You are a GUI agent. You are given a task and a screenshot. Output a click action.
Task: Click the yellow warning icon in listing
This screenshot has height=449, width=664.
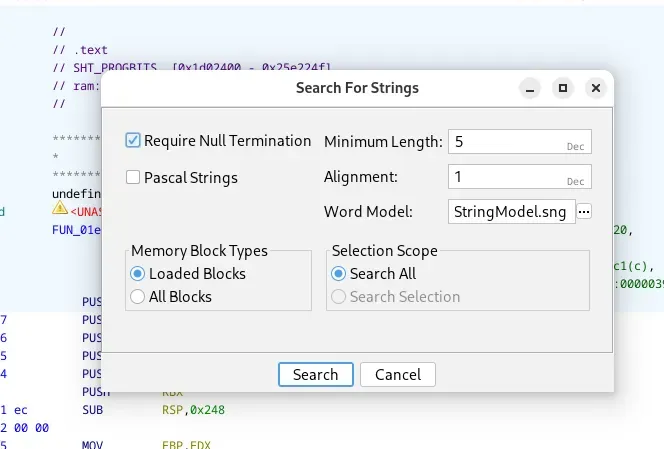pos(60,209)
